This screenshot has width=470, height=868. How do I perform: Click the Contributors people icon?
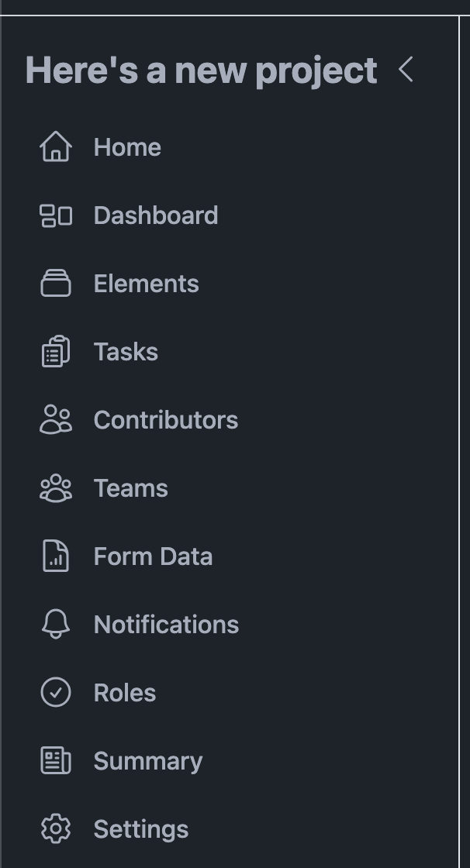(x=55, y=420)
